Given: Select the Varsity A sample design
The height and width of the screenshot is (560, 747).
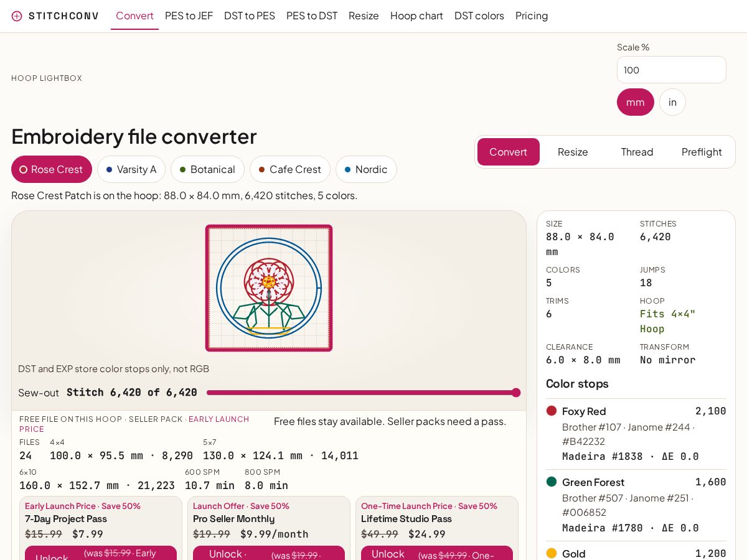Looking at the screenshot, I should click(131, 169).
